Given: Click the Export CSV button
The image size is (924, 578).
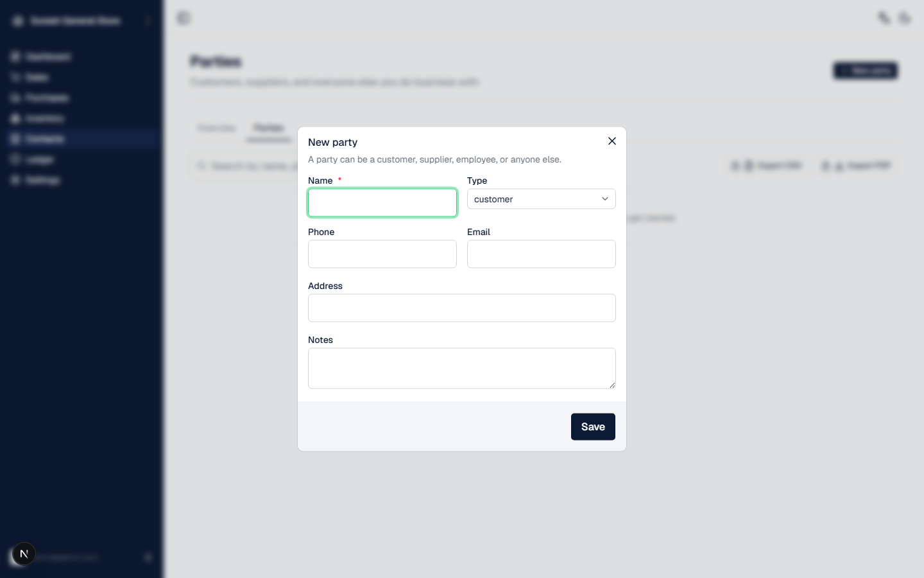Looking at the screenshot, I should tap(767, 166).
